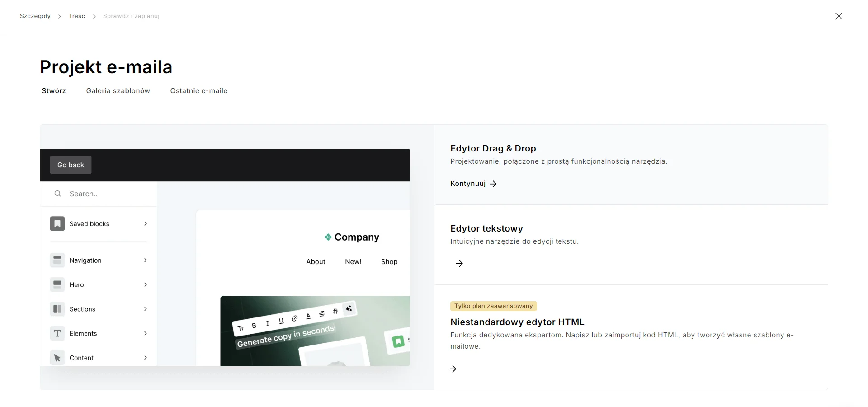868x407 pixels.
Task: Switch to the Galeria szablonów tab
Action: pyautogui.click(x=118, y=91)
